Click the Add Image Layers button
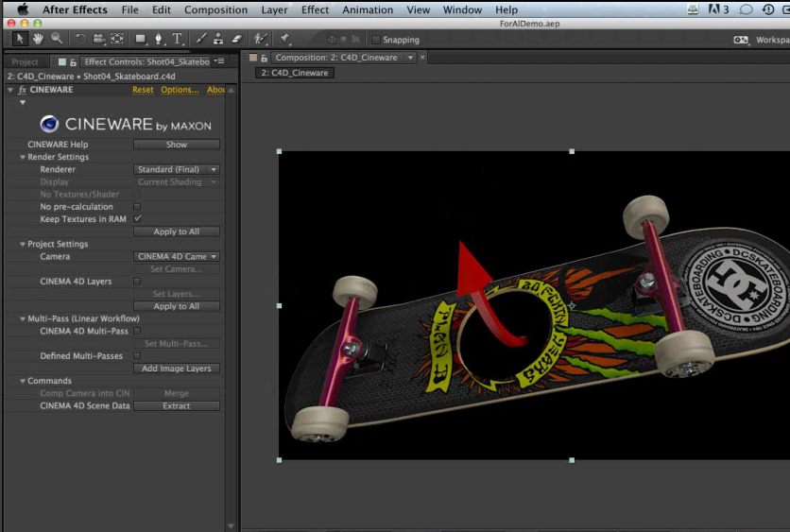Image resolution: width=790 pixels, height=532 pixels. [177, 369]
